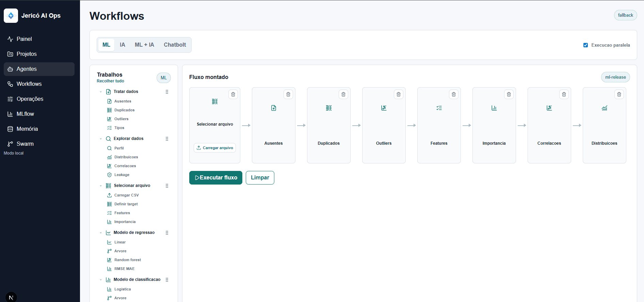Click the ml-release badge
This screenshot has height=302, width=644.
(x=615, y=77)
